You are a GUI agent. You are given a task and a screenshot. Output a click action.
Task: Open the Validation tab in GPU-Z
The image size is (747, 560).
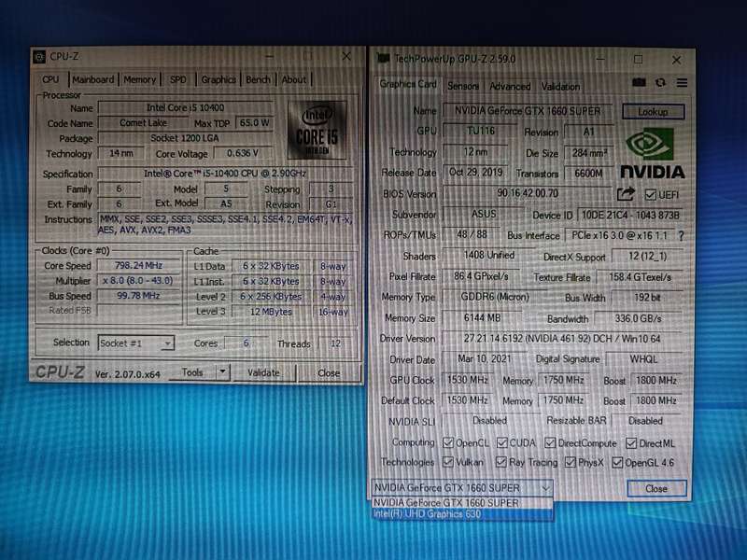pos(560,87)
